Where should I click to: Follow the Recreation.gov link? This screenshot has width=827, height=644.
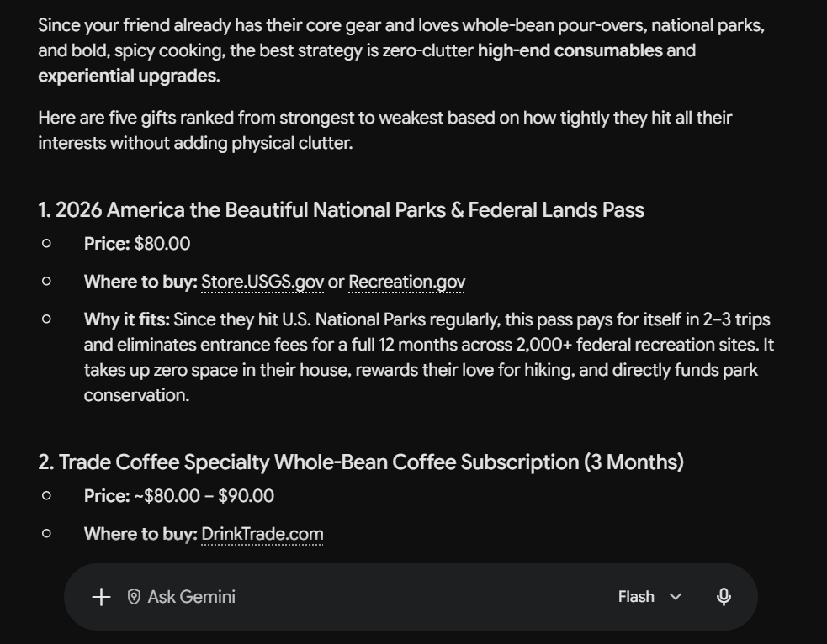pyautogui.click(x=406, y=282)
